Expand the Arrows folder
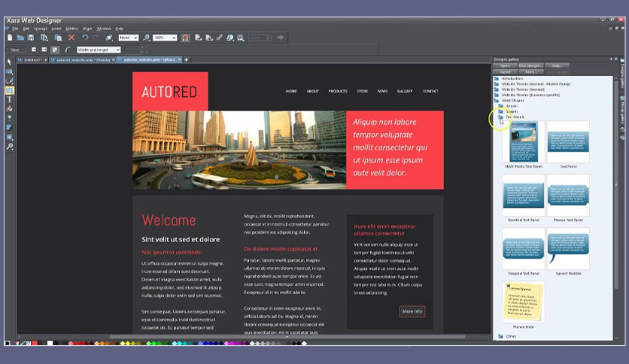Image resolution: width=629 pixels, height=364 pixels. [500, 106]
